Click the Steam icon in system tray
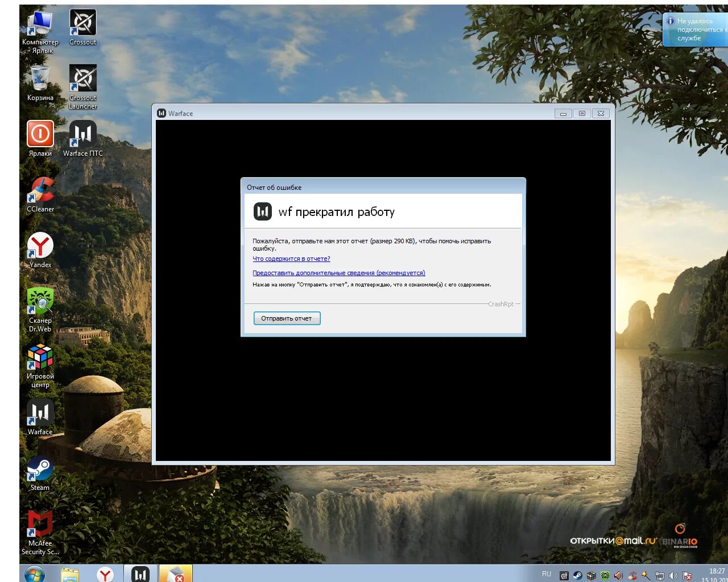This screenshot has height=582, width=728. (x=577, y=575)
